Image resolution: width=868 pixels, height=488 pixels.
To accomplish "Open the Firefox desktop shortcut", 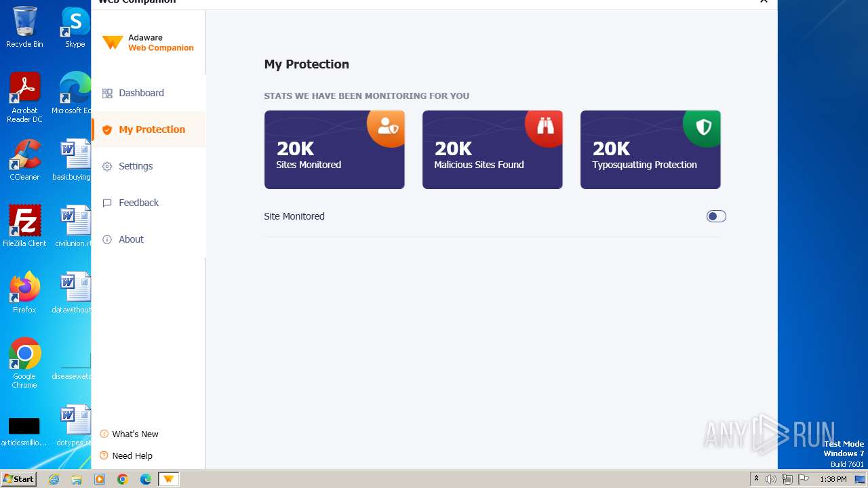I will point(24,293).
